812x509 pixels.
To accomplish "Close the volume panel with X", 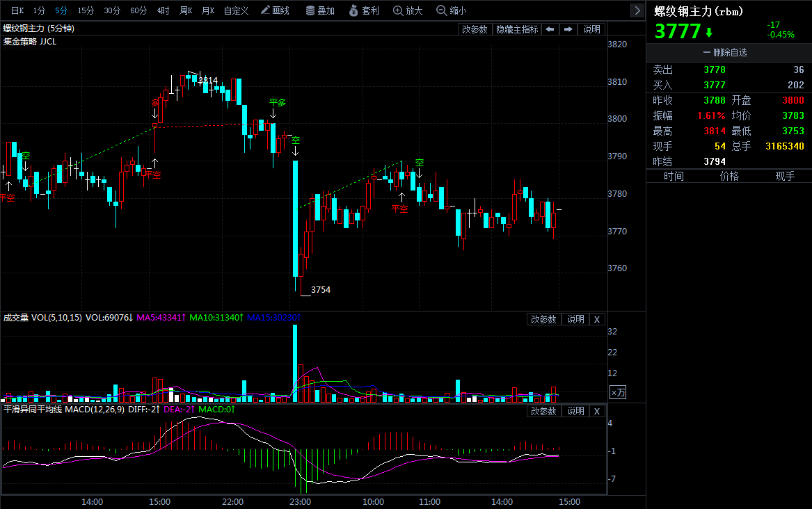I will 596,319.
